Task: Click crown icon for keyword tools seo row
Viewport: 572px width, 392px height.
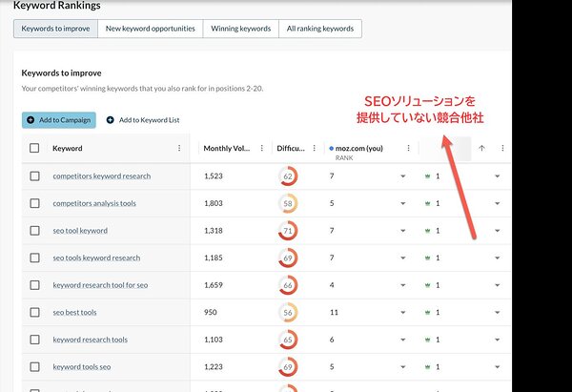Action: (x=427, y=367)
